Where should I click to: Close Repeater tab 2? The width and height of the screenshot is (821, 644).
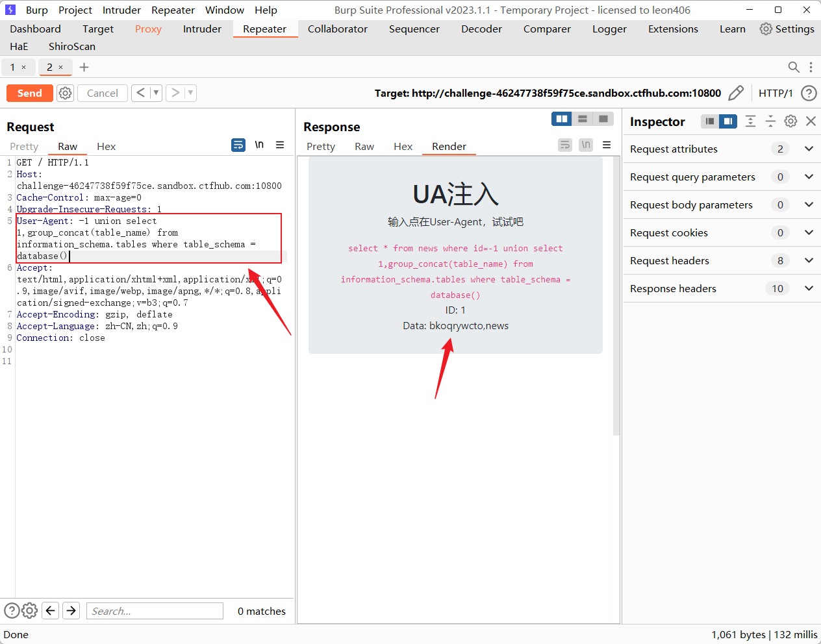[61, 67]
